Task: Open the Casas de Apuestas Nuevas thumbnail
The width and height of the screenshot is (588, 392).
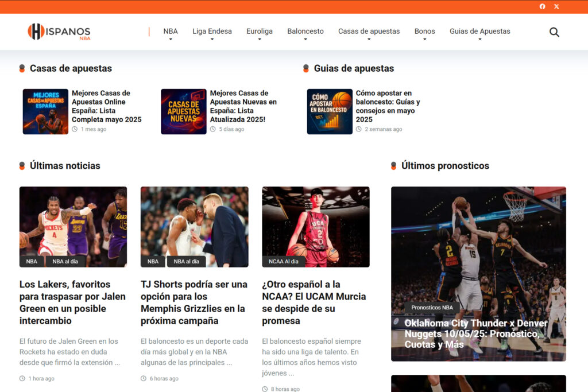Action: coord(184,111)
